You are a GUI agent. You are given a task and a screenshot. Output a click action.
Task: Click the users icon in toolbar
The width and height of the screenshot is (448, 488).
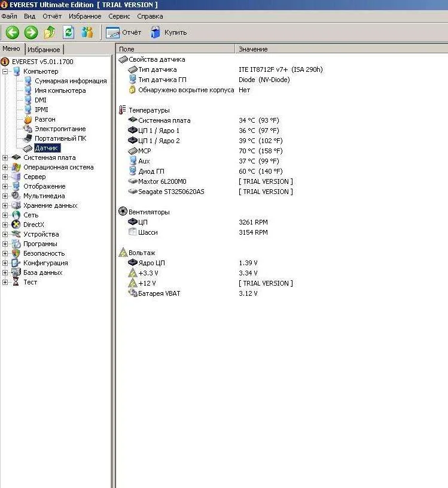click(87, 32)
